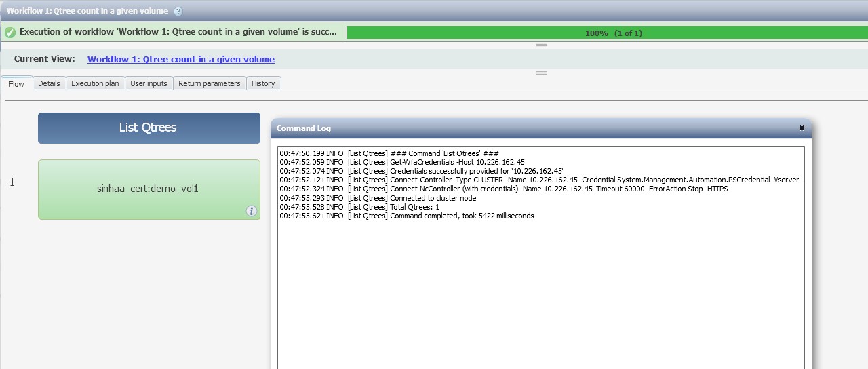Show the Return parameters tab
Image resolution: width=868 pixels, height=369 pixels.
[x=210, y=83]
